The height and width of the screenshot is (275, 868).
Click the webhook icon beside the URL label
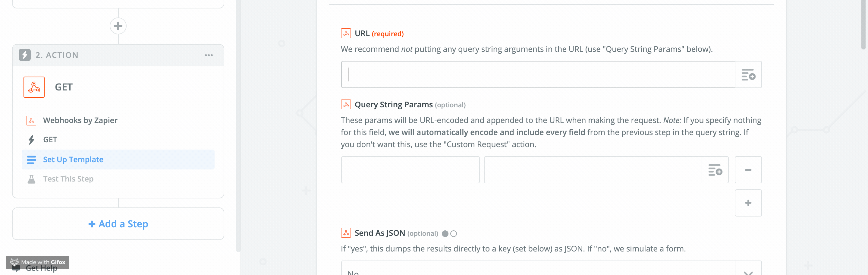(x=345, y=33)
